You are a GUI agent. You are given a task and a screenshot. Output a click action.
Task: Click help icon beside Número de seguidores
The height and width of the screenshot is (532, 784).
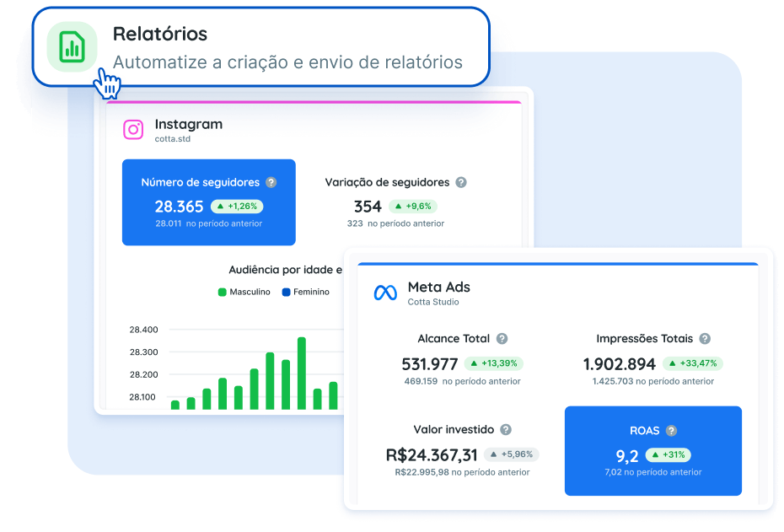point(271,182)
